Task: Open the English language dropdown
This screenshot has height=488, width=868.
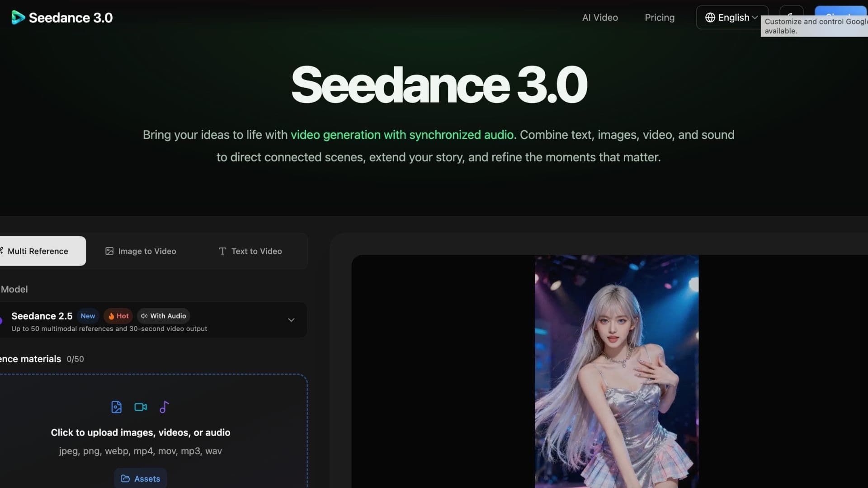Action: pyautogui.click(x=732, y=18)
